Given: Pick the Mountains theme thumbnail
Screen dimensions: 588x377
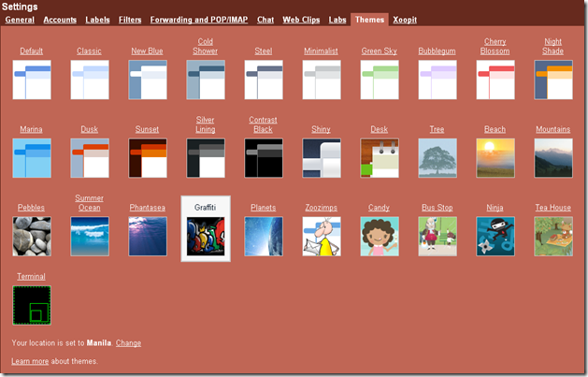Looking at the screenshot, I should [x=553, y=158].
